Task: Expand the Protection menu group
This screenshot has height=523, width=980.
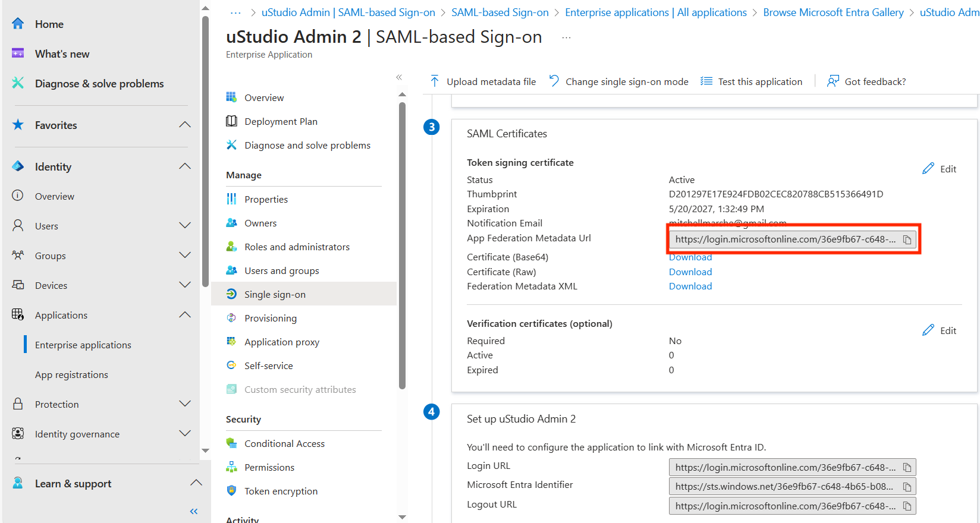Action: click(x=185, y=404)
